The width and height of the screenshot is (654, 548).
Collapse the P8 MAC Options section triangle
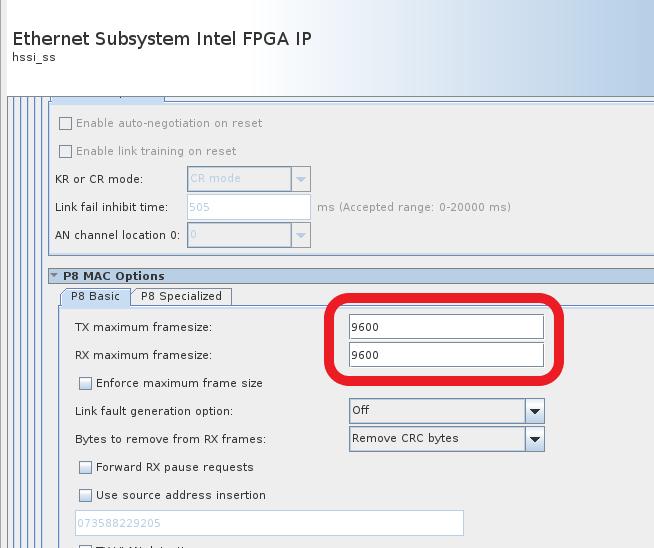coord(54,276)
